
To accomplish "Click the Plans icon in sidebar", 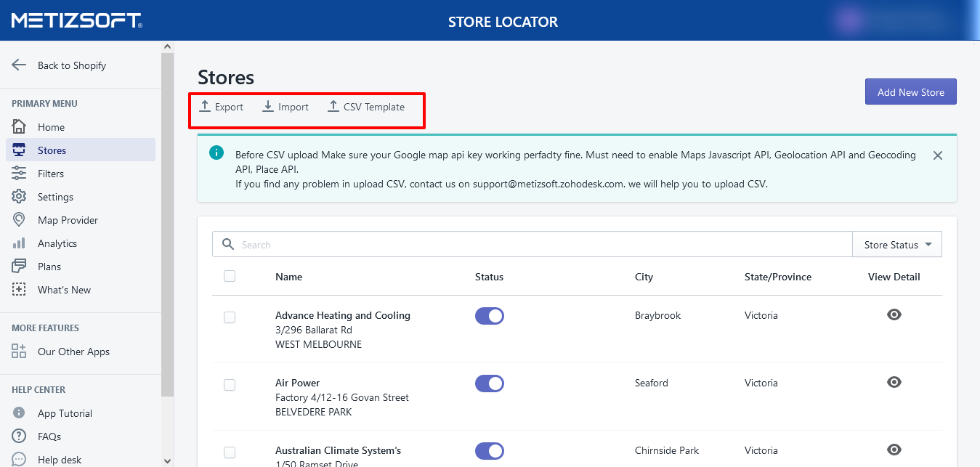I will tap(19, 267).
